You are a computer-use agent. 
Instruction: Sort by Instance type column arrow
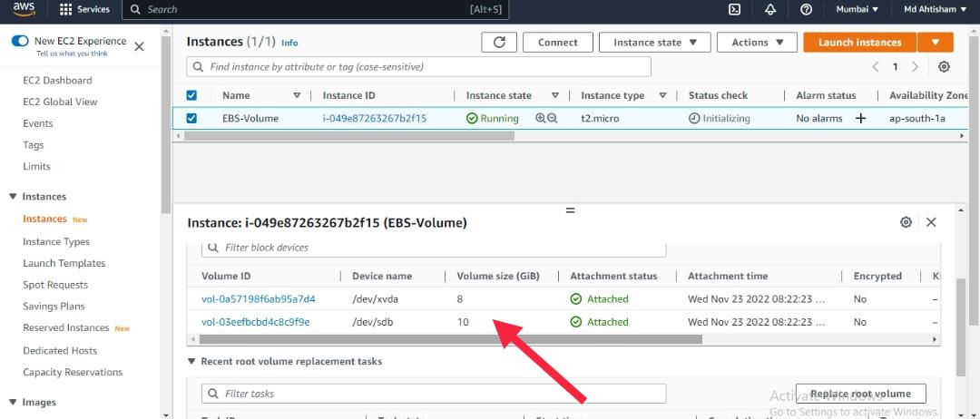tap(662, 95)
